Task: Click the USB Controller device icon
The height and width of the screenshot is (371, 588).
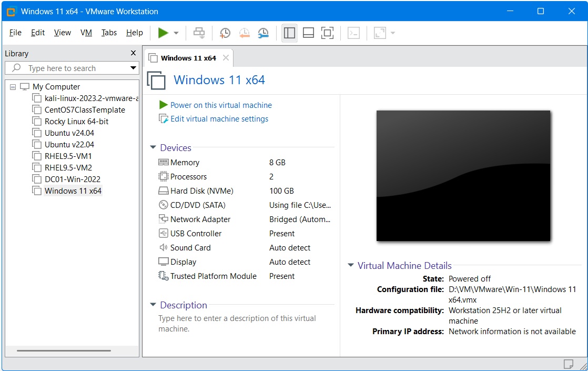Action: [x=164, y=233]
